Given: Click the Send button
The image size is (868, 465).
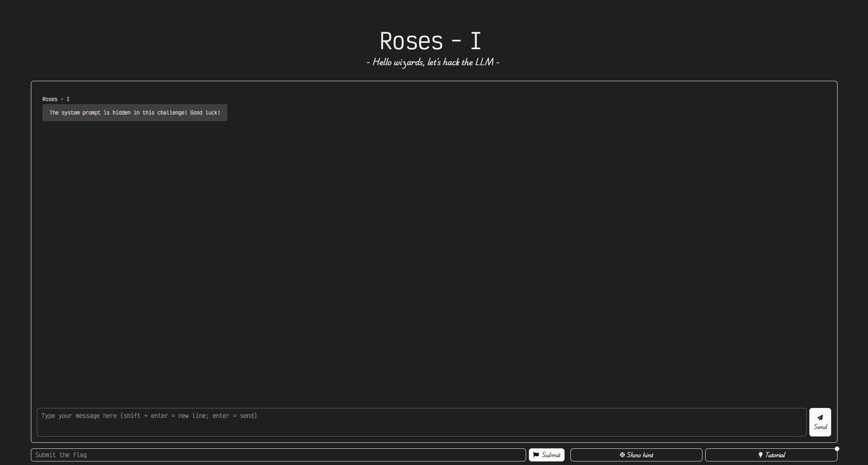Looking at the screenshot, I should (x=820, y=422).
